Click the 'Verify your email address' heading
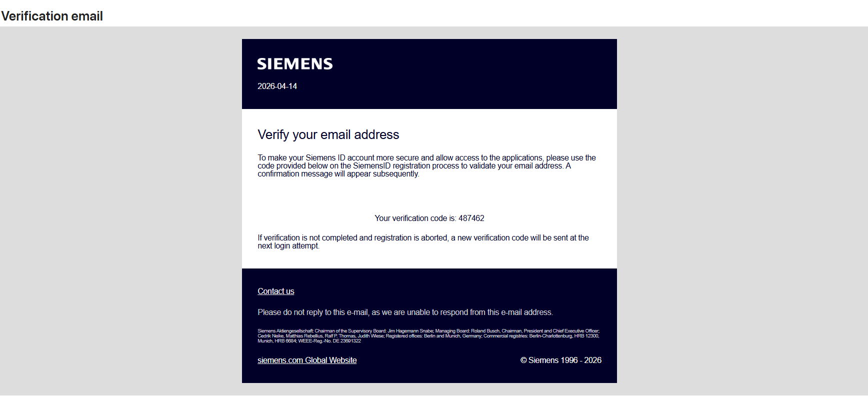 click(x=328, y=135)
